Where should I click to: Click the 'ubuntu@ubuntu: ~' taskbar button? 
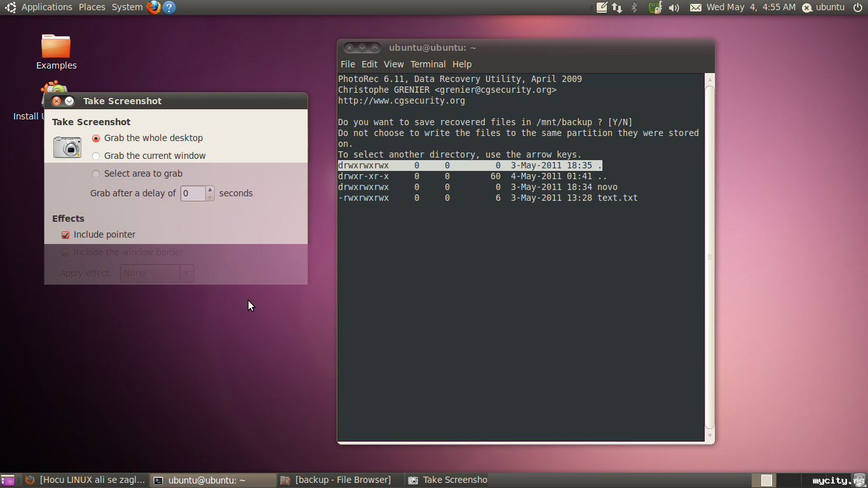[207, 480]
